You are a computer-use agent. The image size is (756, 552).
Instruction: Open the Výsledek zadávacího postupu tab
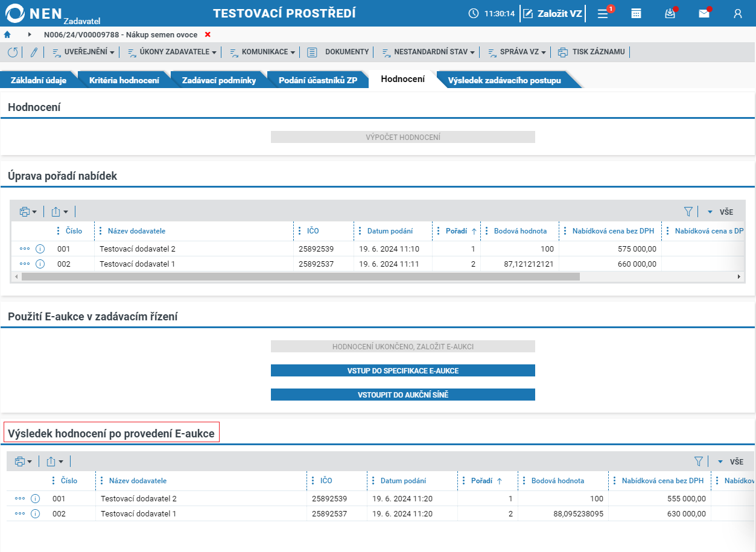click(x=504, y=80)
